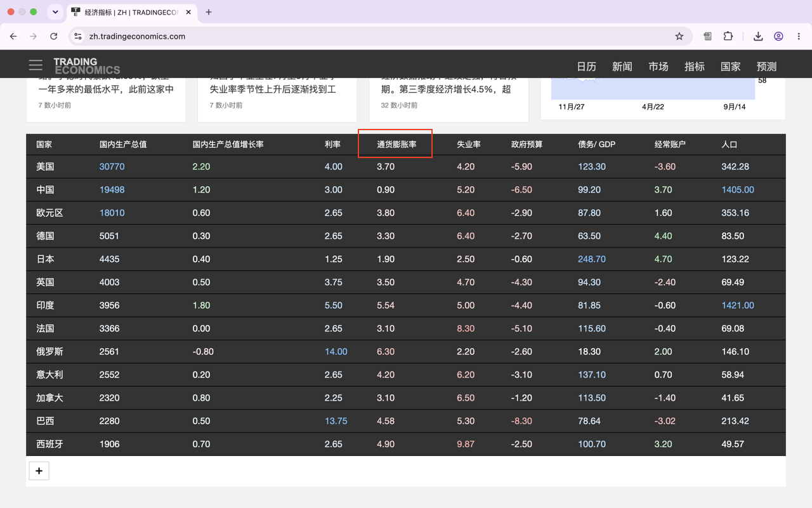
Task: Click the 利率 column header
Action: [332, 145]
